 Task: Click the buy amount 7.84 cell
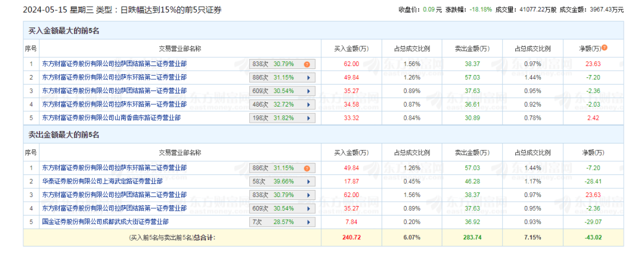pyautogui.click(x=352, y=222)
